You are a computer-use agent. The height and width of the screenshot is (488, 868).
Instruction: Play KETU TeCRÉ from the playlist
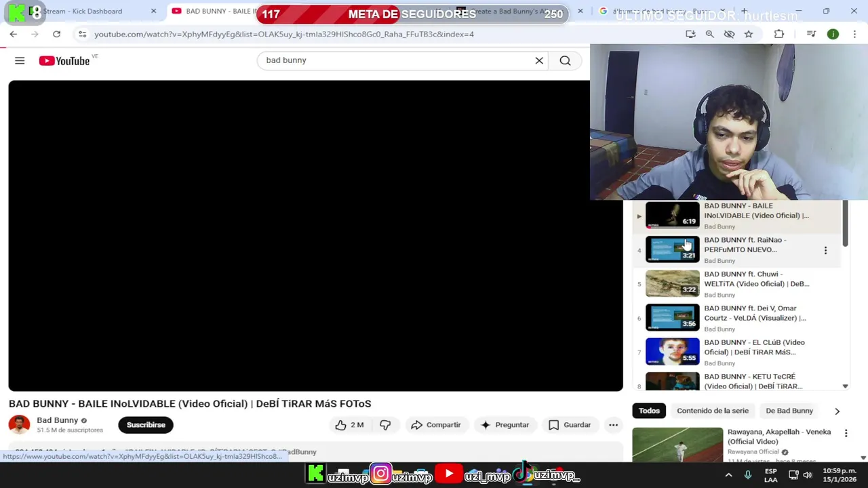(753, 382)
